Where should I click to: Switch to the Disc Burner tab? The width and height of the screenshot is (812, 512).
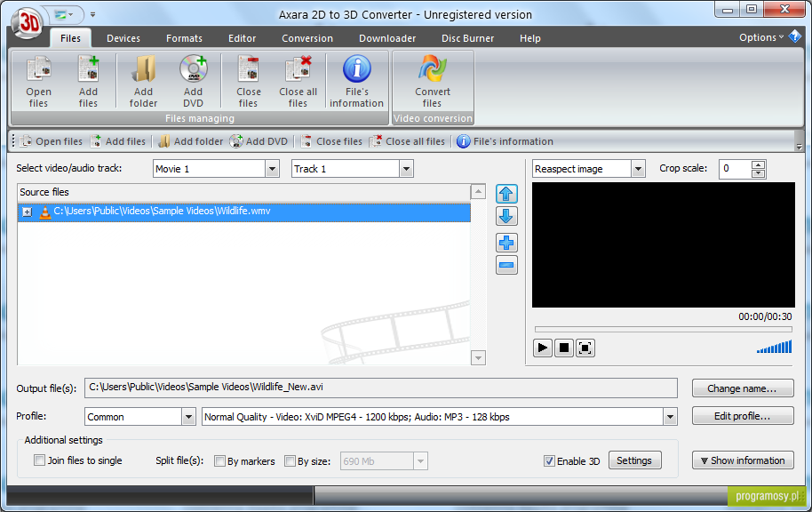point(467,38)
